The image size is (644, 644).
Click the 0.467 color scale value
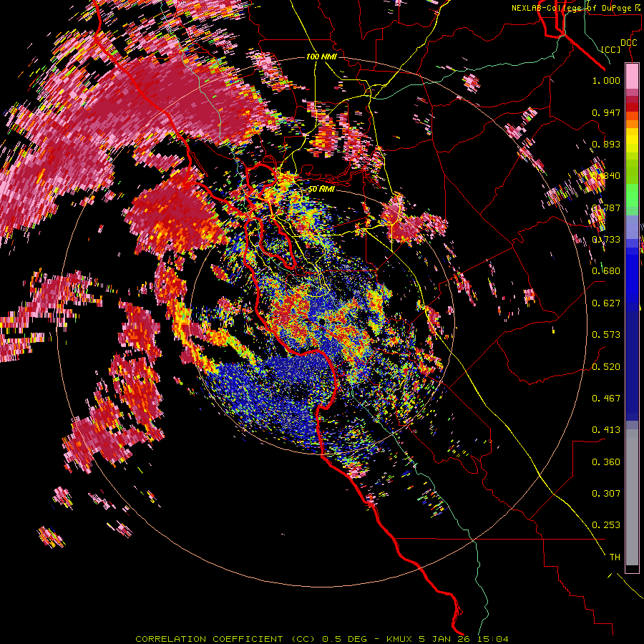606,399
